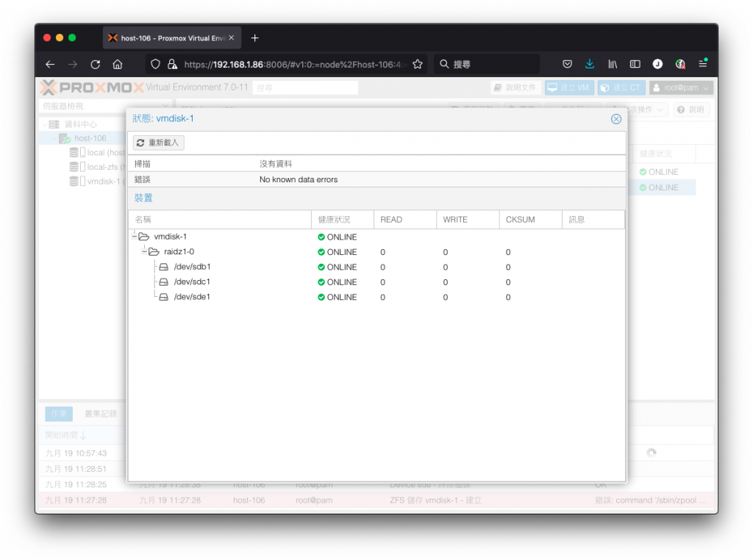Click the /dev/sde1 drive icon
The height and width of the screenshot is (560, 753).
pyautogui.click(x=164, y=297)
